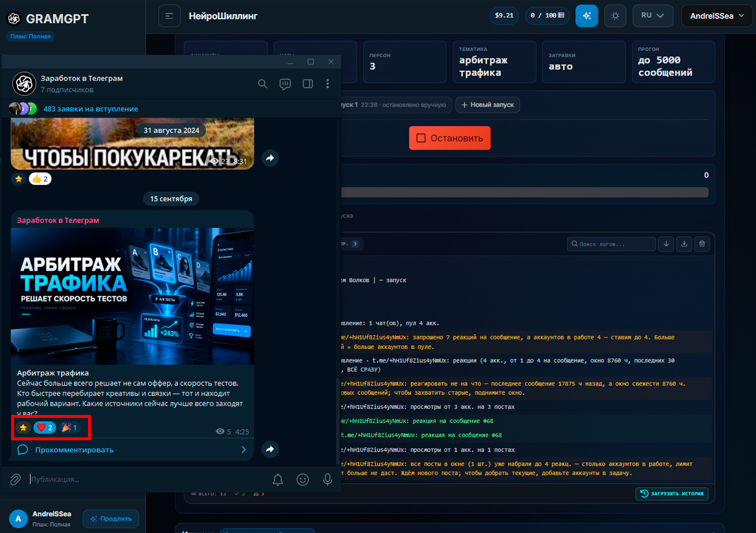Image resolution: width=756 pixels, height=533 pixels.
Task: Click the Продлить plan button
Action: tap(111, 519)
